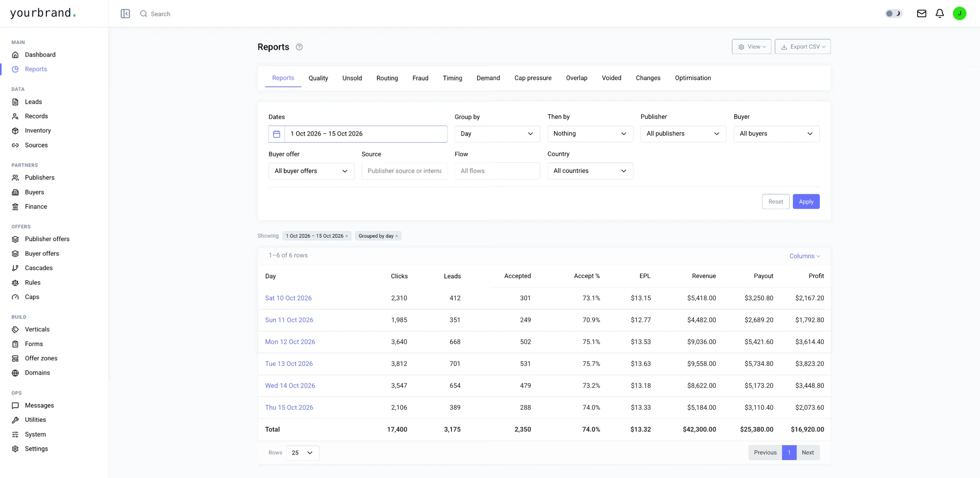Open Inventory in sidebar
Screen dimensions: 980x478
pyautogui.click(x=38, y=130)
